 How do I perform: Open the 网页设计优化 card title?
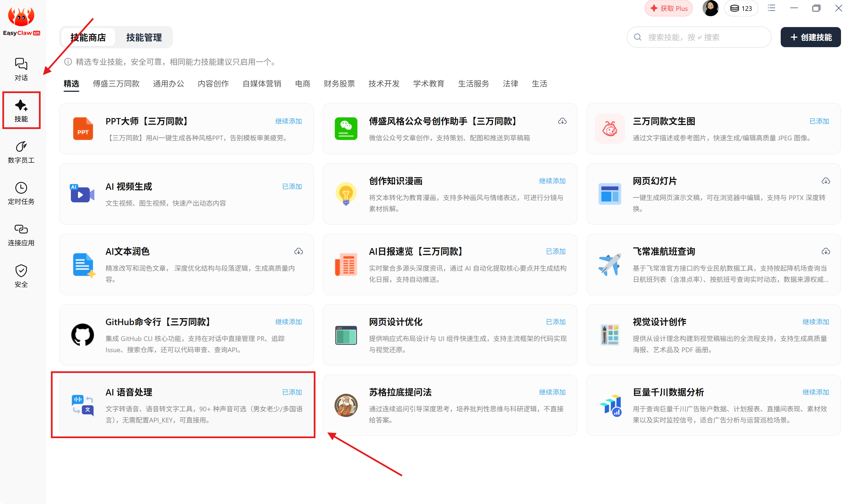click(x=396, y=321)
